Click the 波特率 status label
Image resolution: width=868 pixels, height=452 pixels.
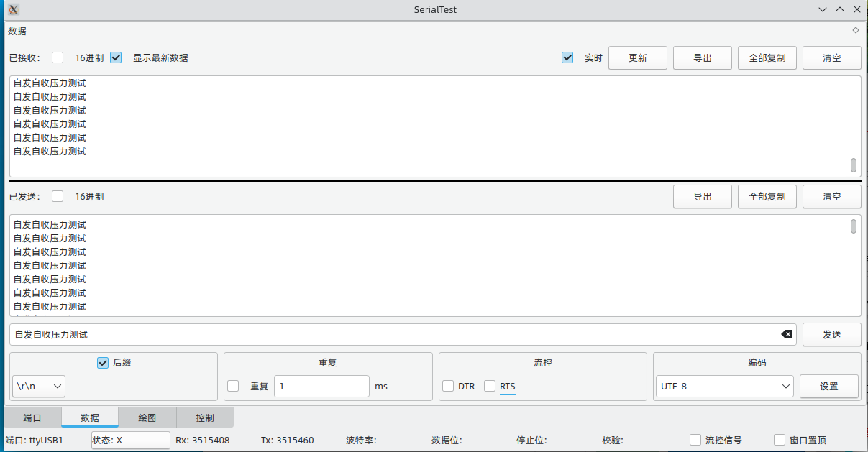tap(361, 440)
